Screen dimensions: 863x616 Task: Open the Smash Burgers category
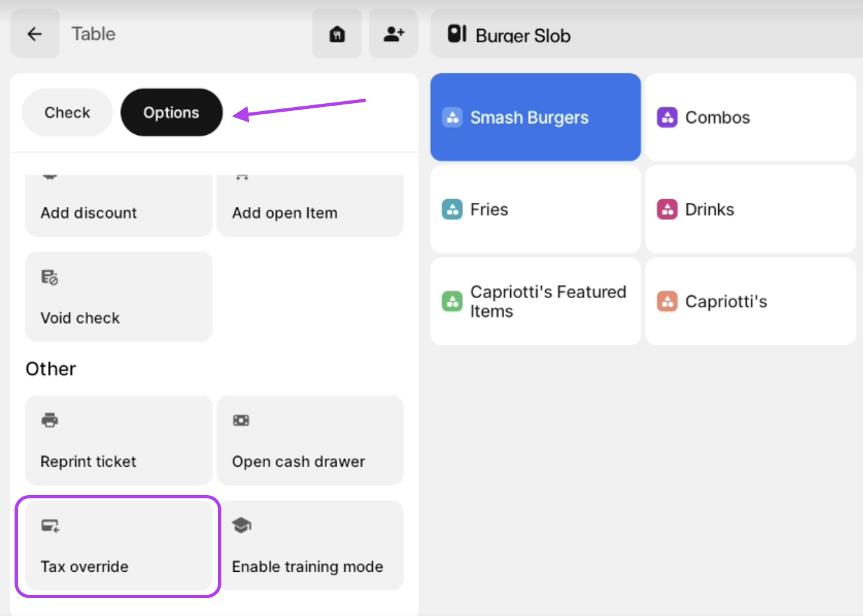pyautogui.click(x=535, y=118)
